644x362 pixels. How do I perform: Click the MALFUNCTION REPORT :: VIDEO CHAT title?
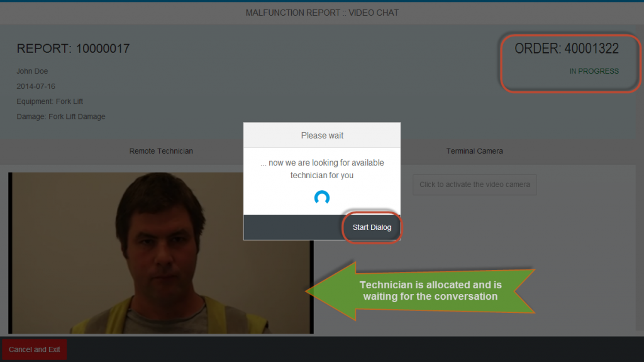pyautogui.click(x=322, y=13)
